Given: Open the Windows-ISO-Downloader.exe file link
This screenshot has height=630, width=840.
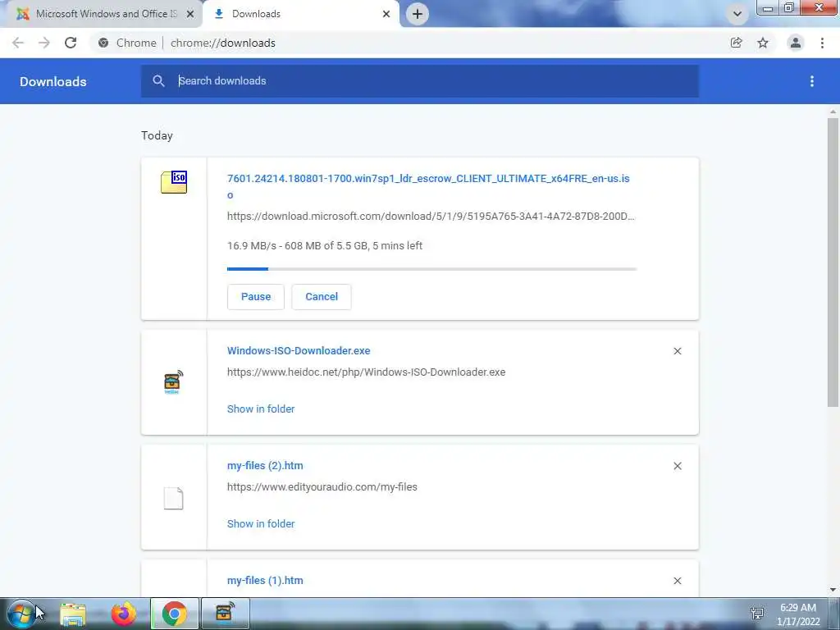Looking at the screenshot, I should (x=299, y=351).
